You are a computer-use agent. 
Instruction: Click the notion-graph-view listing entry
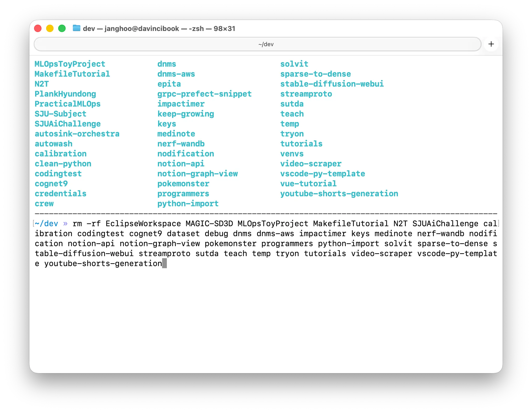point(197,174)
